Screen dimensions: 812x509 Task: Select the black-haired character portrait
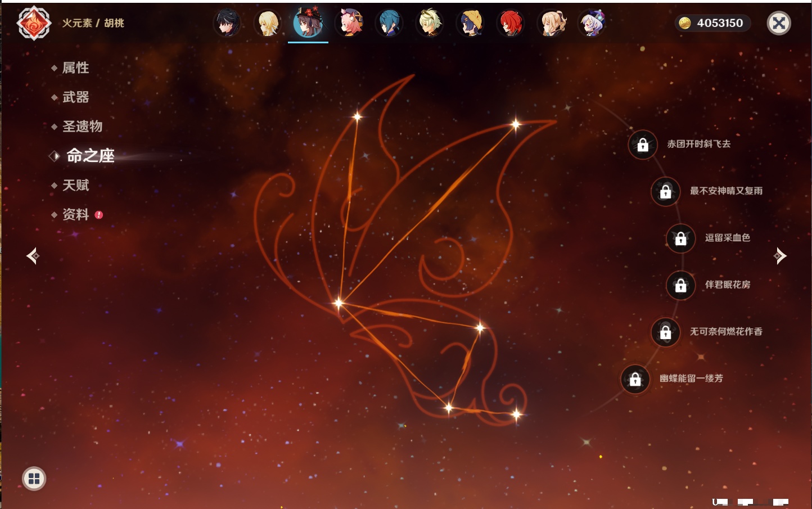tap(227, 24)
